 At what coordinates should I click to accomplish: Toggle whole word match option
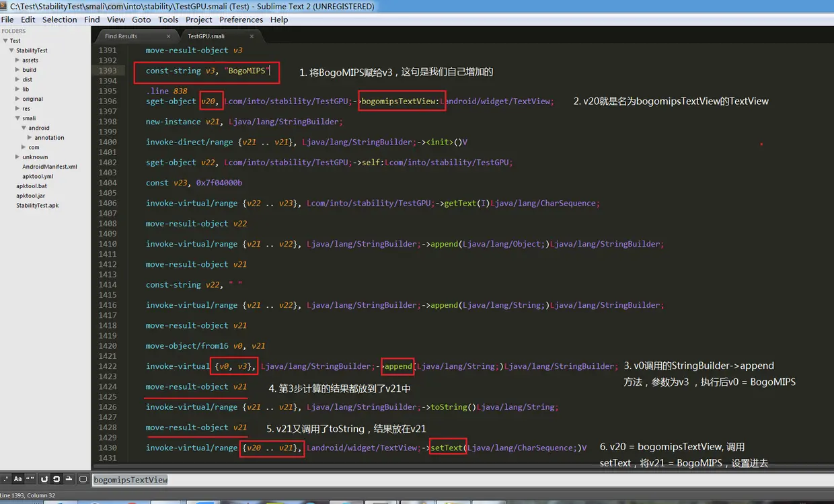(x=30, y=479)
